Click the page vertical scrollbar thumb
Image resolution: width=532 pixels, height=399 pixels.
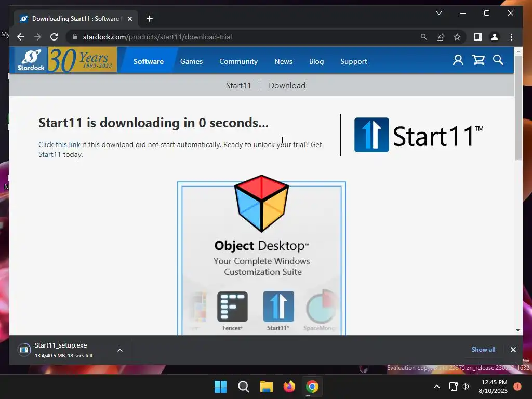(518, 108)
